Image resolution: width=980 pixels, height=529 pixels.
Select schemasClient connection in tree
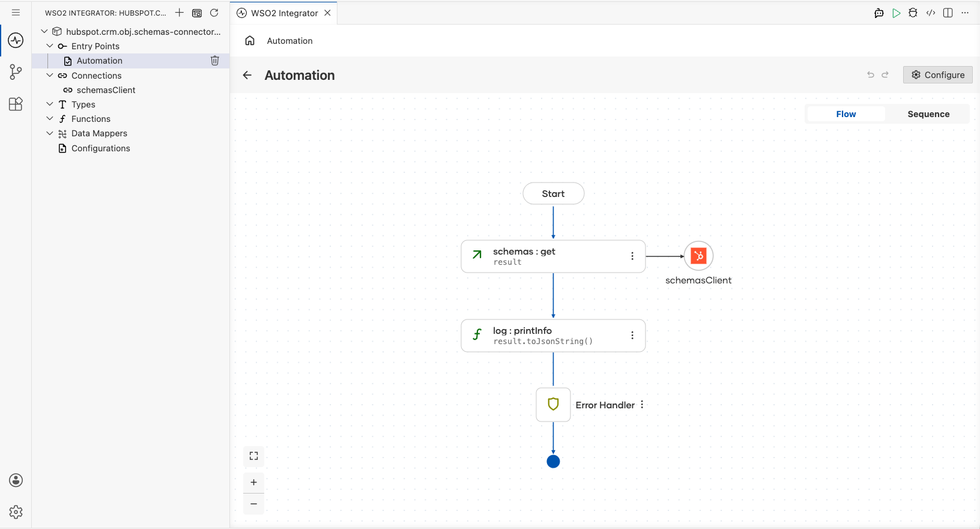tap(130, 90)
